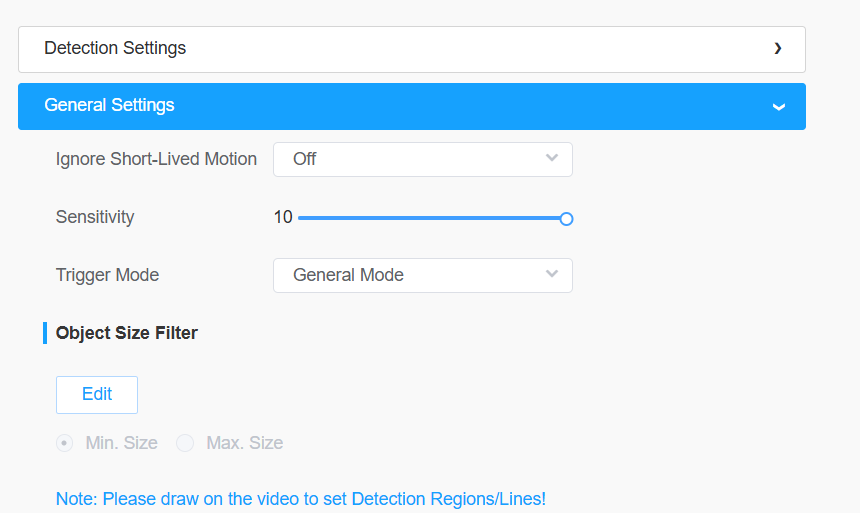This screenshot has width=860, height=513.
Task: Click the Edit button under Object Size Filter
Action: click(97, 394)
